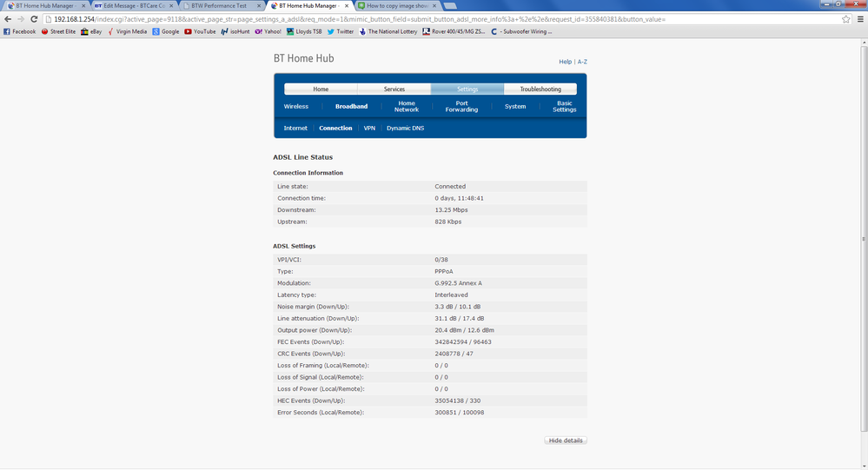Open the eBay bookmark
868x470 pixels.
[x=91, y=31]
